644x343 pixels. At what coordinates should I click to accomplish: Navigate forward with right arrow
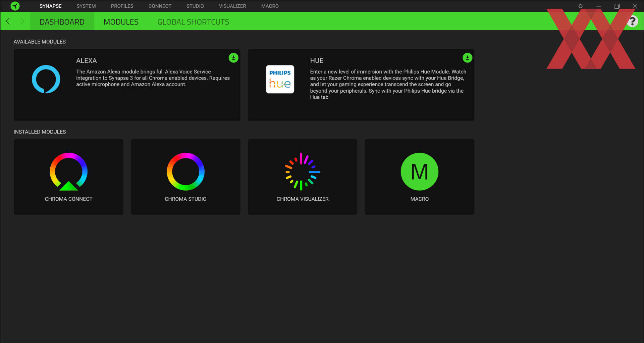pos(22,21)
